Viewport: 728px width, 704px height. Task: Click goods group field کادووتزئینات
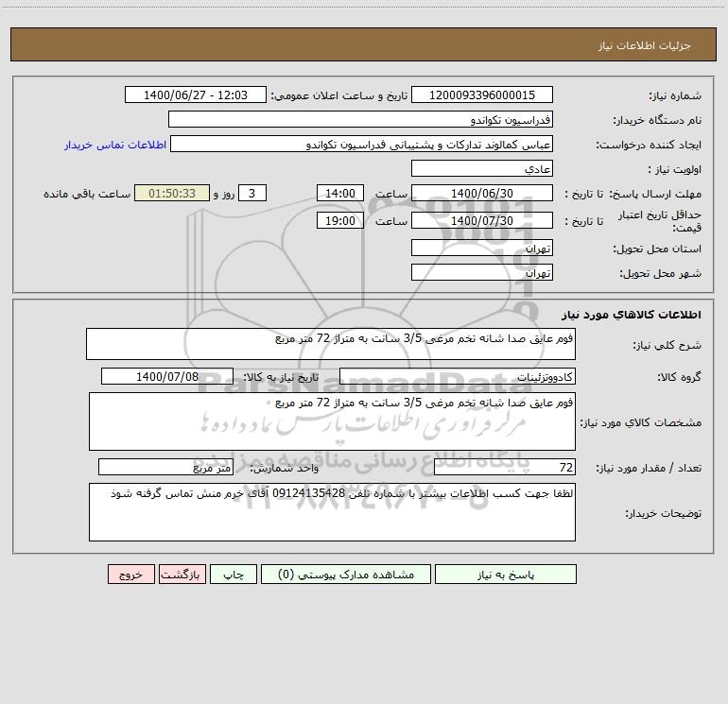coord(458,376)
